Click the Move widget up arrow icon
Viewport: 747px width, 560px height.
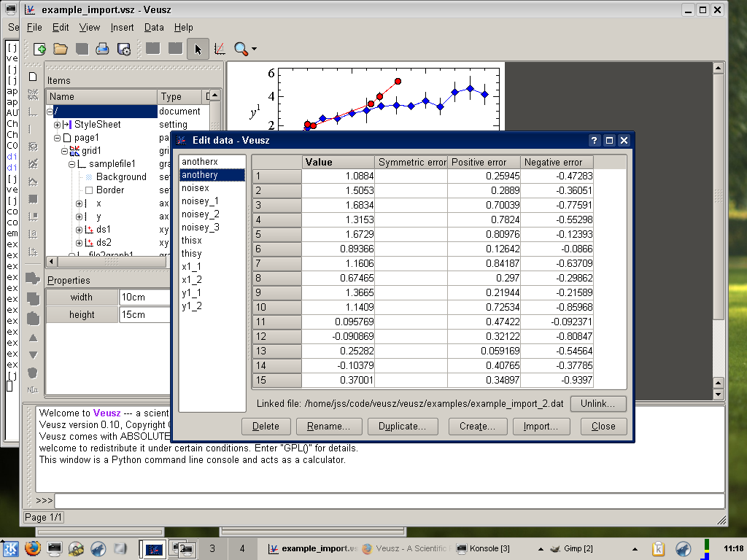33,338
